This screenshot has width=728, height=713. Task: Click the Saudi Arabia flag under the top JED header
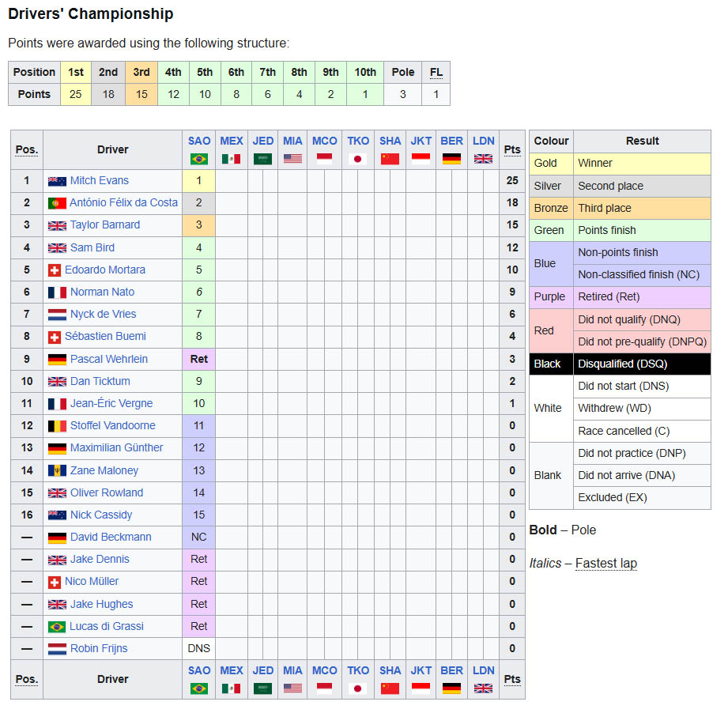[262, 159]
